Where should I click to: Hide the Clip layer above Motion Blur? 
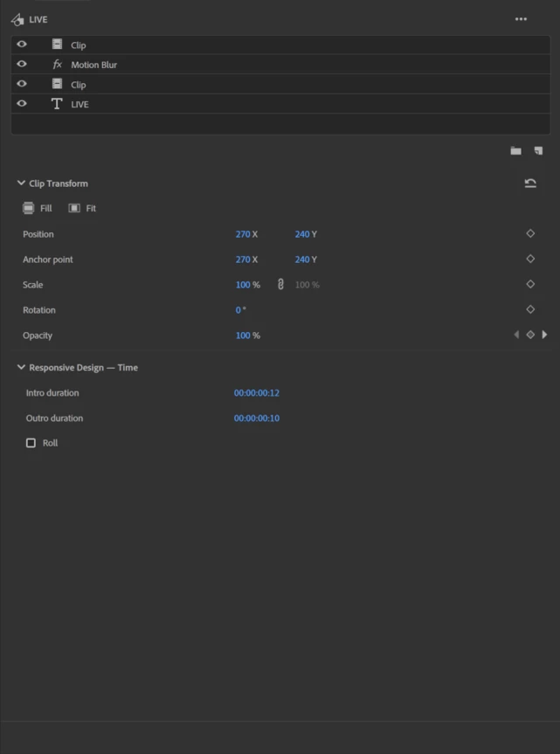pyautogui.click(x=22, y=45)
